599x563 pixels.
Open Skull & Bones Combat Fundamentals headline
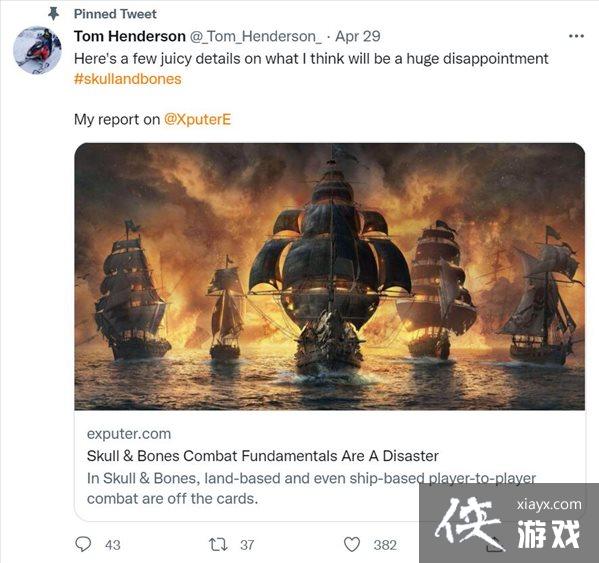262,456
